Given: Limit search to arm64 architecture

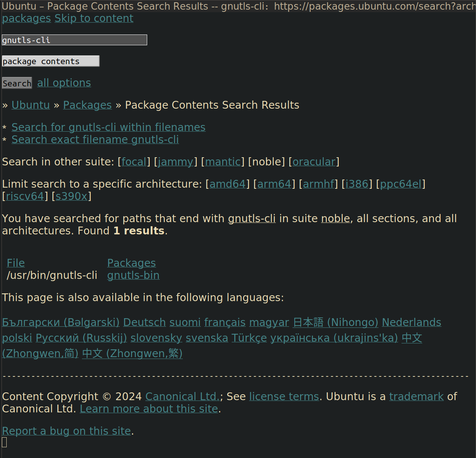Looking at the screenshot, I should click(274, 184).
